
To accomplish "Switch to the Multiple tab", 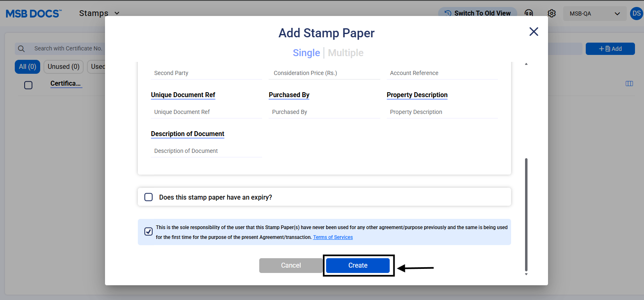I will point(345,53).
